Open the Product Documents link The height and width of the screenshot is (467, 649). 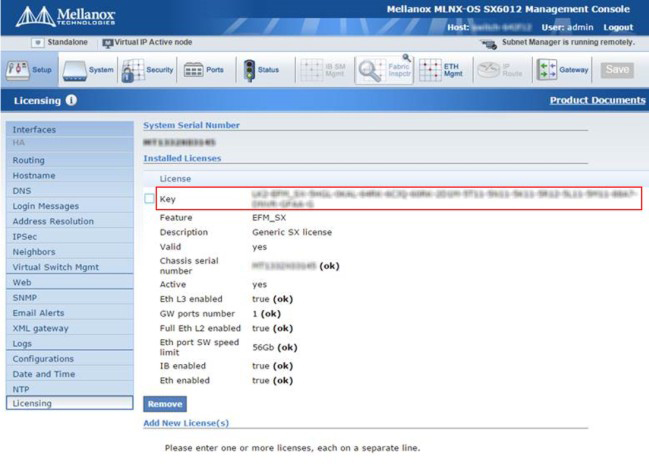[x=597, y=100]
